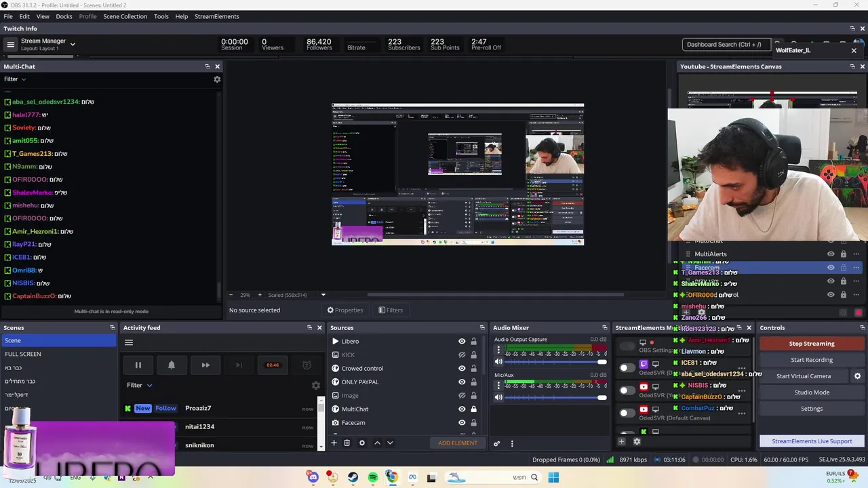The width and height of the screenshot is (868, 488).
Task: Expand the Multi-Chat Filter dropdown
Action: point(15,79)
